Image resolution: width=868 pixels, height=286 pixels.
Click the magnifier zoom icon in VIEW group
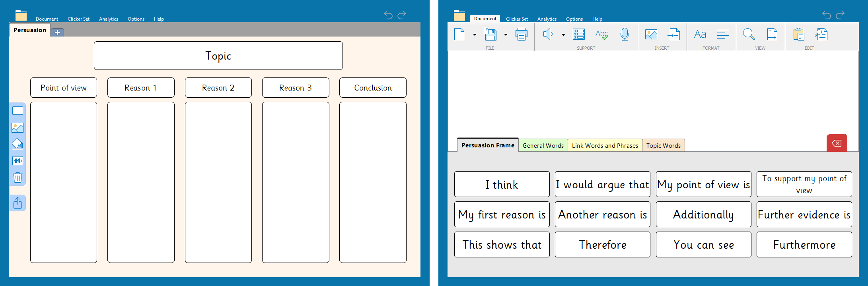749,35
